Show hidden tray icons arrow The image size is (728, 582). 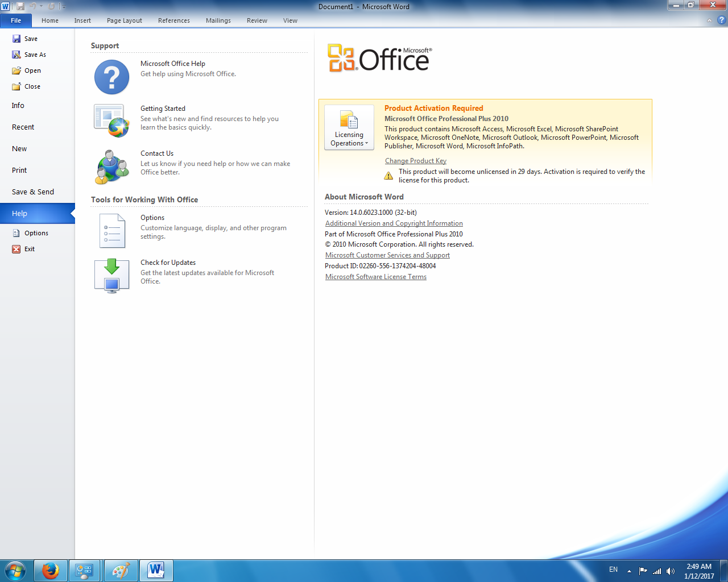click(629, 571)
